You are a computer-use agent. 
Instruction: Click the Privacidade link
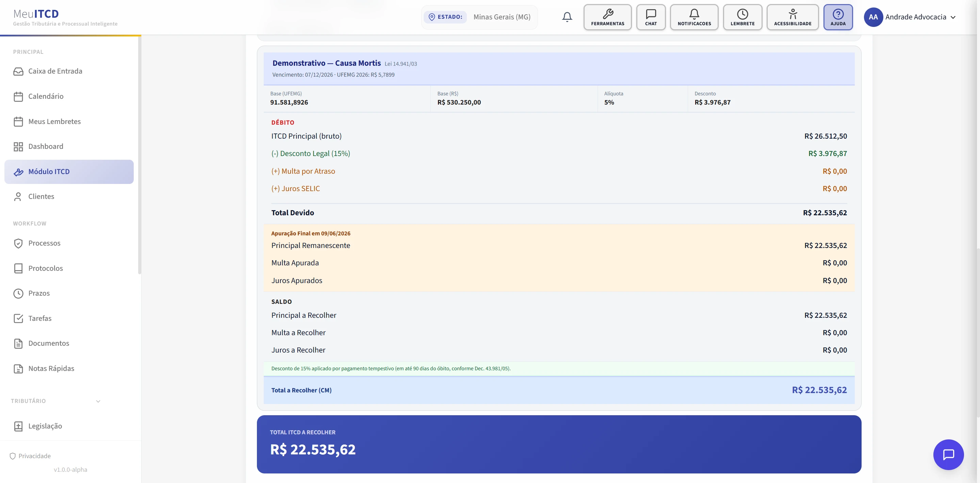30,456
